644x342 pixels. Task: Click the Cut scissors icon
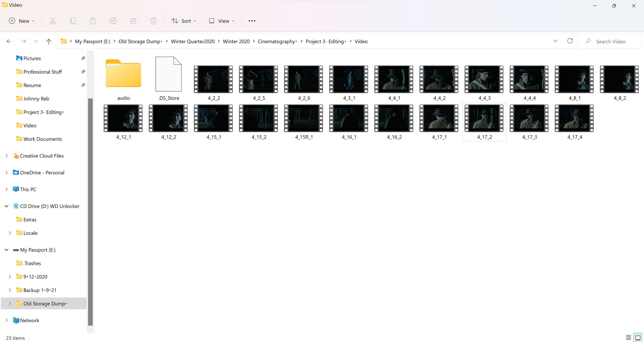[x=53, y=21]
